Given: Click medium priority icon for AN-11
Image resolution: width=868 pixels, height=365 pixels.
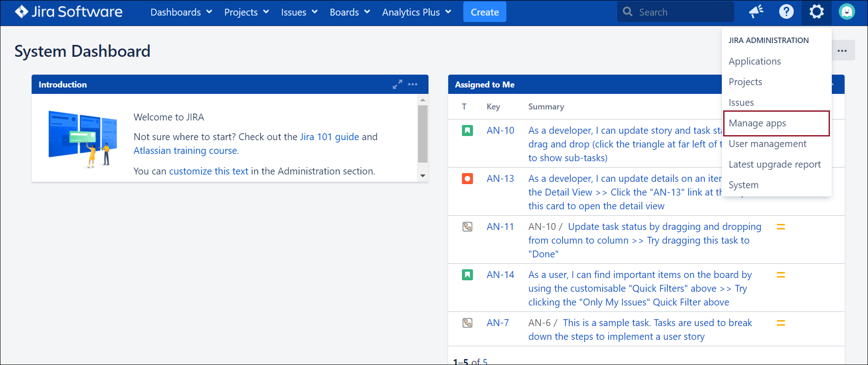Looking at the screenshot, I should (x=781, y=227).
